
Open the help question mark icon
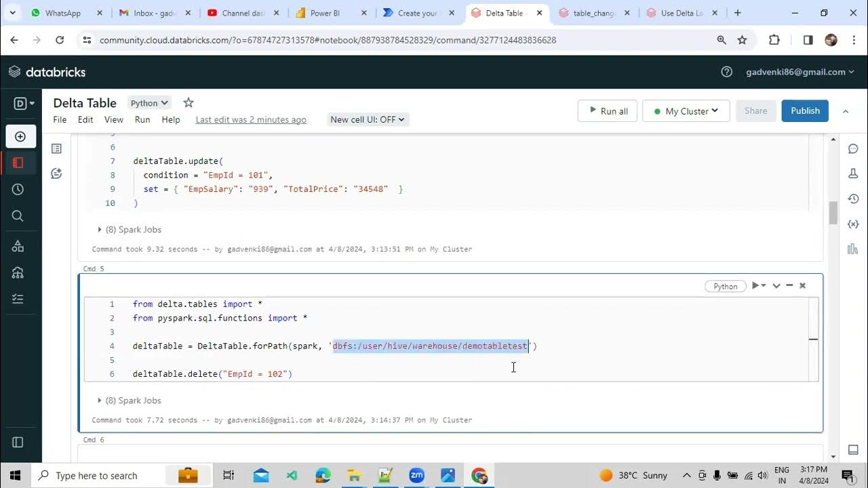726,72
